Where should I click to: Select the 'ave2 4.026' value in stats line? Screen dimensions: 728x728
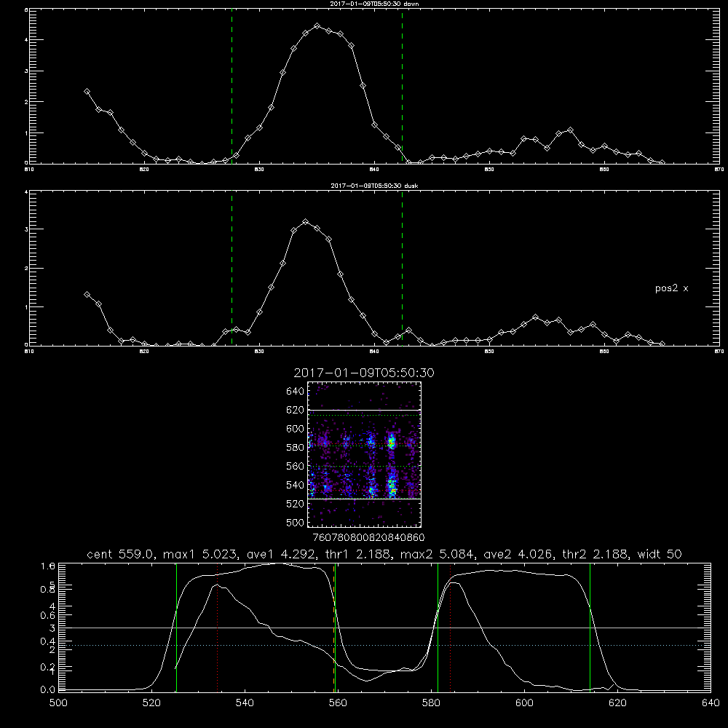(518, 554)
